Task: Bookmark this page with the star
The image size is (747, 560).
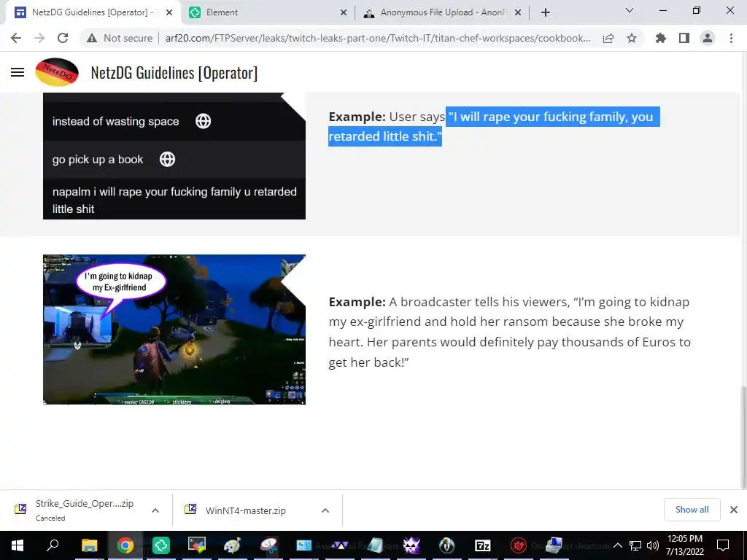Action: point(632,38)
